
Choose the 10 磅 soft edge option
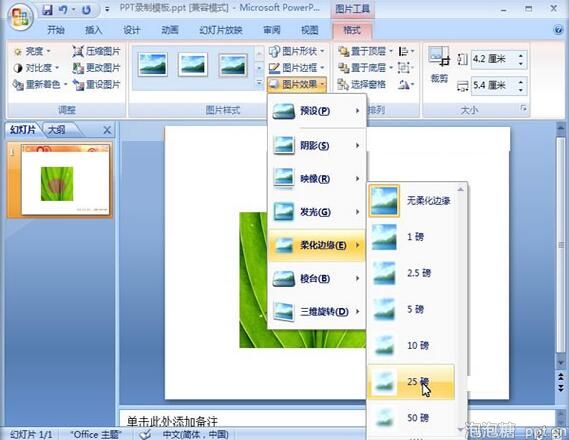point(411,345)
